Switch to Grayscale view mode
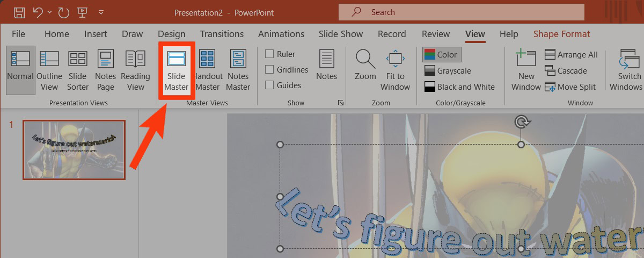The height and width of the screenshot is (258, 644). (x=447, y=71)
